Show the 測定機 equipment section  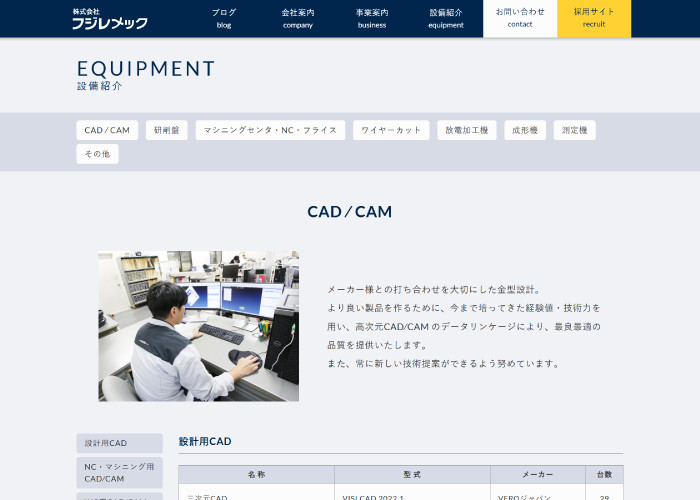coord(575,130)
